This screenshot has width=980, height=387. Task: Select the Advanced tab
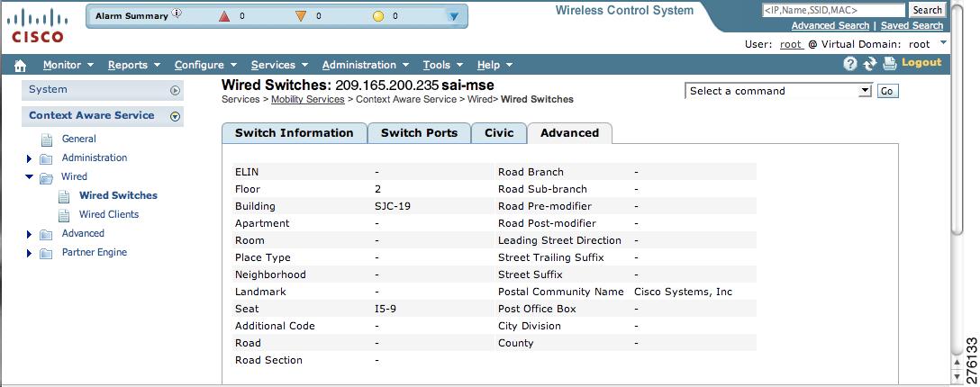pos(570,133)
